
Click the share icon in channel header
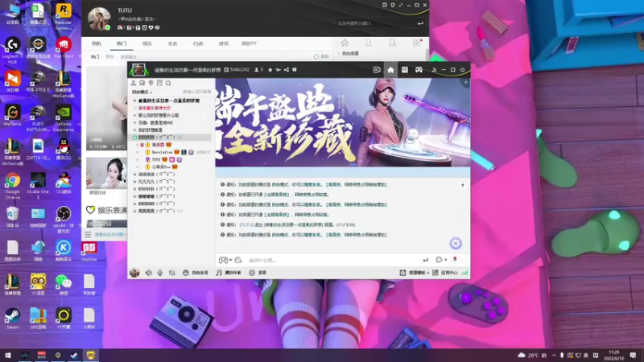pos(287,70)
